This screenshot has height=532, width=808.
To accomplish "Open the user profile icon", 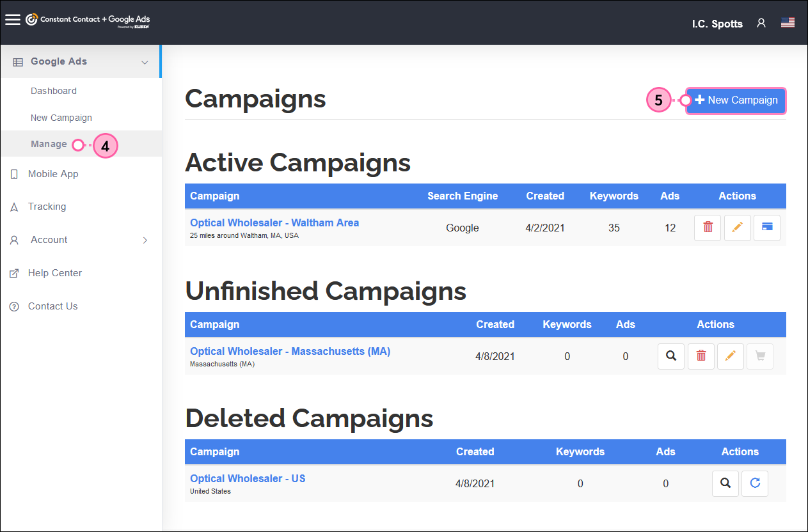I will (x=761, y=23).
